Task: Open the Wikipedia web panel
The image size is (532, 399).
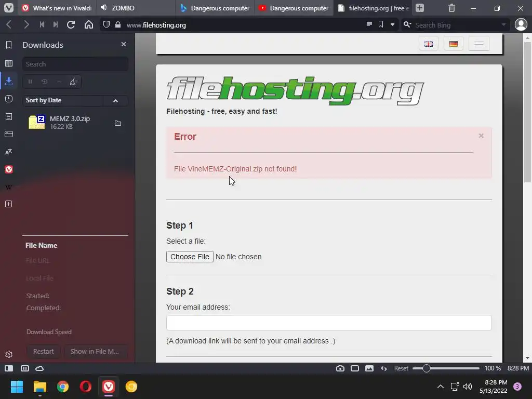Action: tap(9, 187)
